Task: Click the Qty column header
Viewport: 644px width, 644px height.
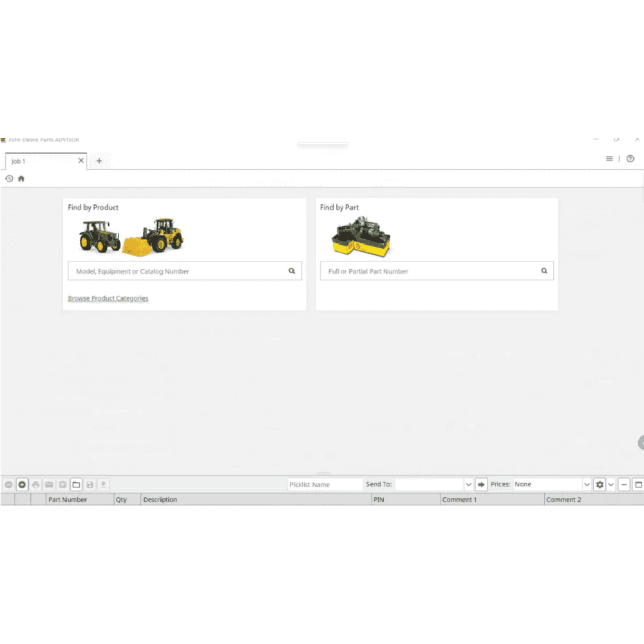Action: click(128, 500)
